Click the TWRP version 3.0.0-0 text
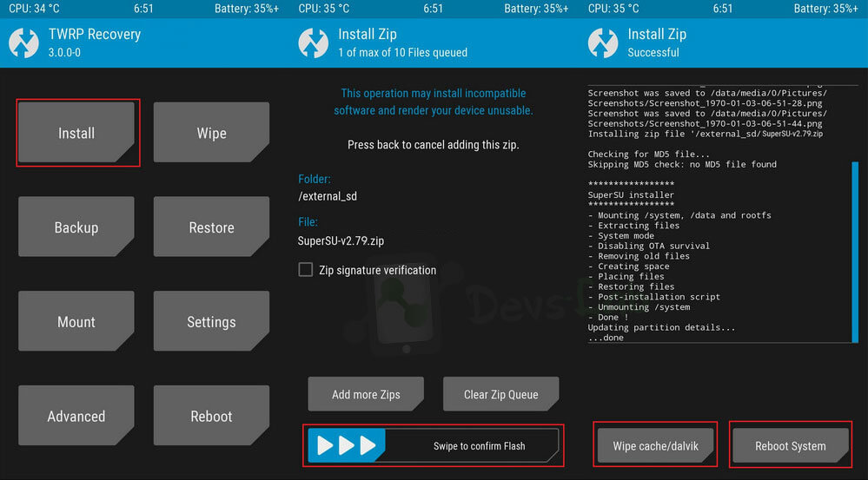Viewport: 868px width, 480px height. 65,53
